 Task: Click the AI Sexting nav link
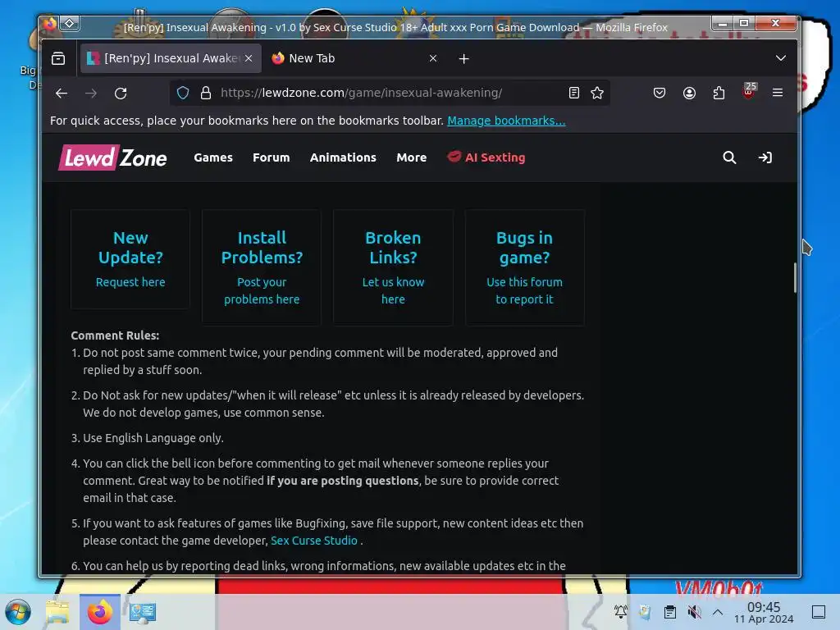click(486, 157)
